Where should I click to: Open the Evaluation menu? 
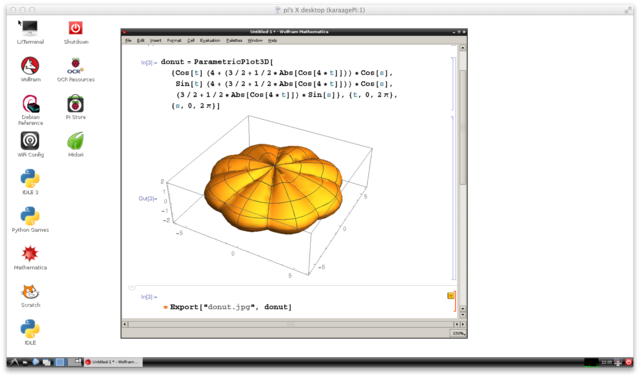(210, 40)
